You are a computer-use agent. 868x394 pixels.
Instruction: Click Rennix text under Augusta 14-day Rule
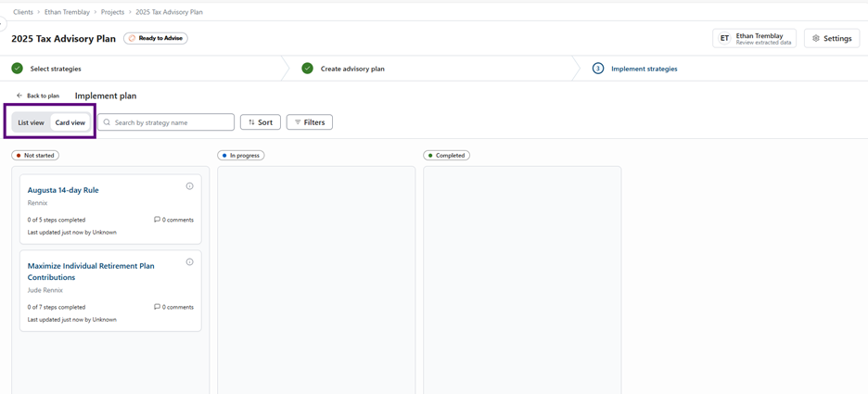pyautogui.click(x=37, y=203)
